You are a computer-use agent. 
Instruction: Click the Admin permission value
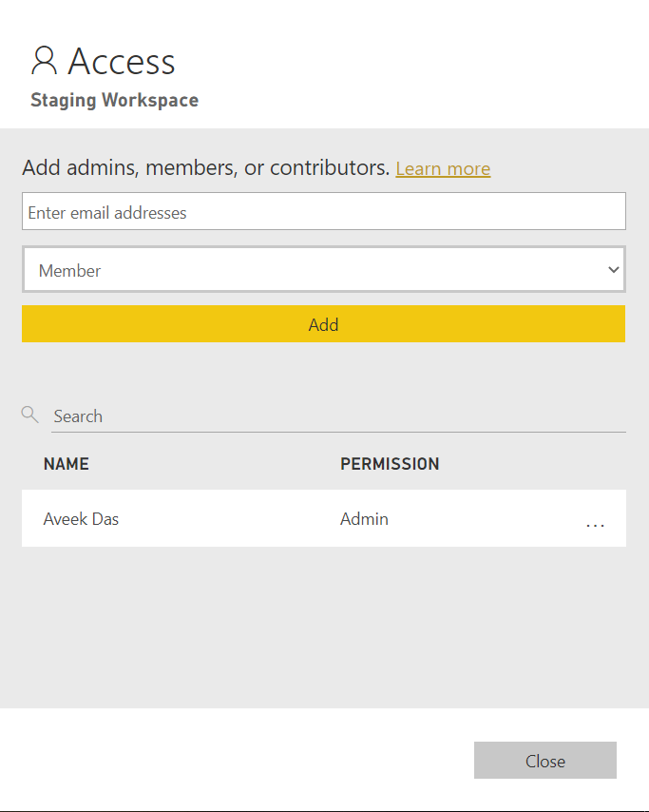(x=364, y=519)
